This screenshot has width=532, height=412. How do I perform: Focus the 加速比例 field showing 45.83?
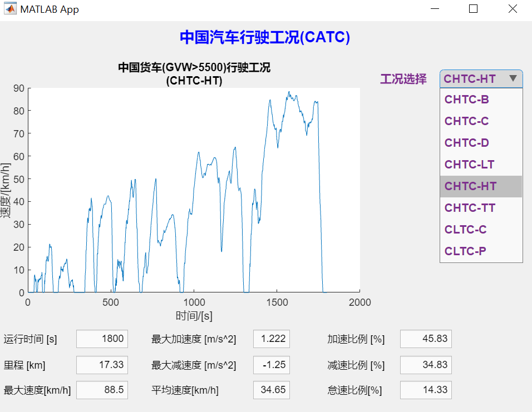point(426,339)
